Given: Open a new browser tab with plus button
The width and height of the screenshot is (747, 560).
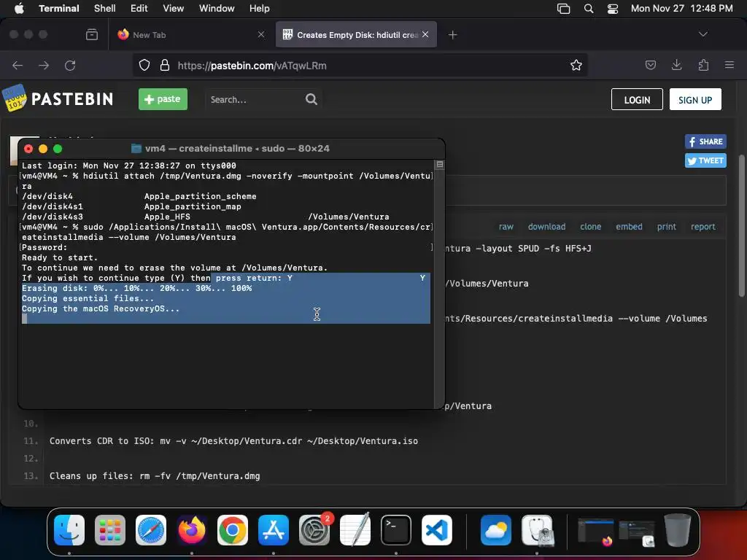Looking at the screenshot, I should click(452, 35).
